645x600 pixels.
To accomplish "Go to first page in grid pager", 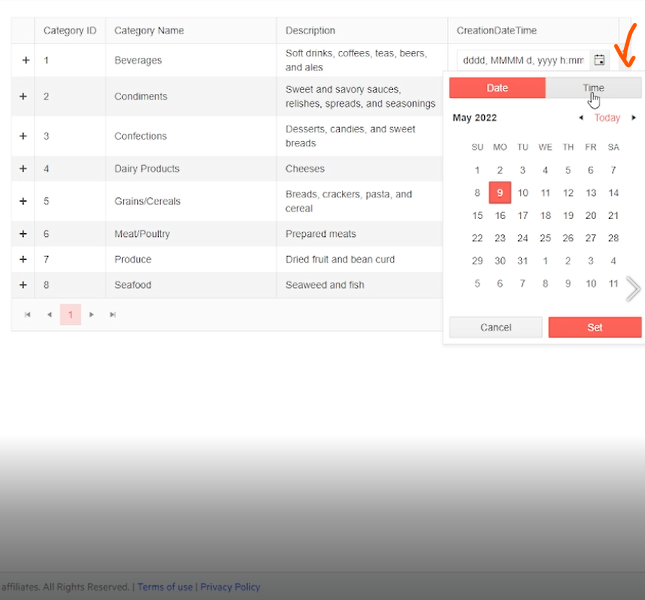I will (x=28, y=315).
